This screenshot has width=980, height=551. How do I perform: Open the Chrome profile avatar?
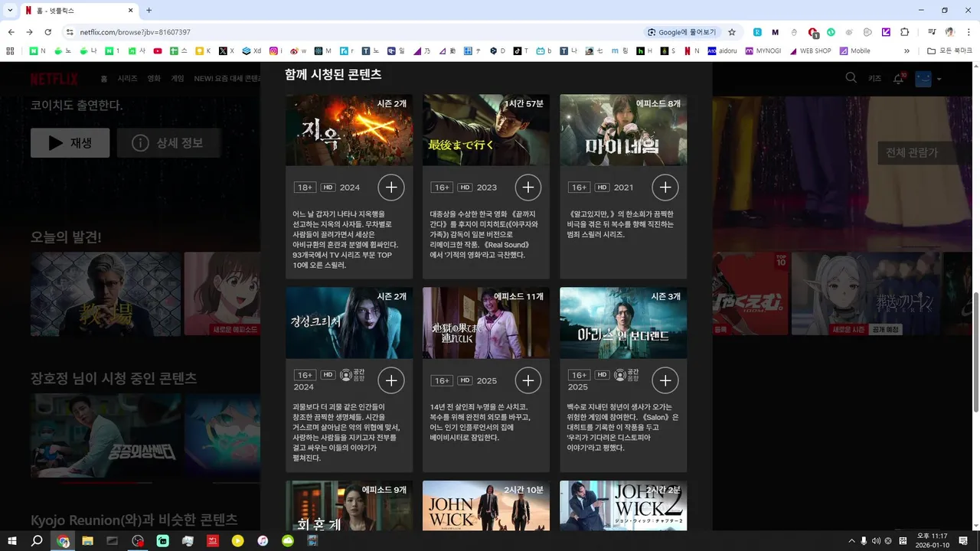point(950,32)
